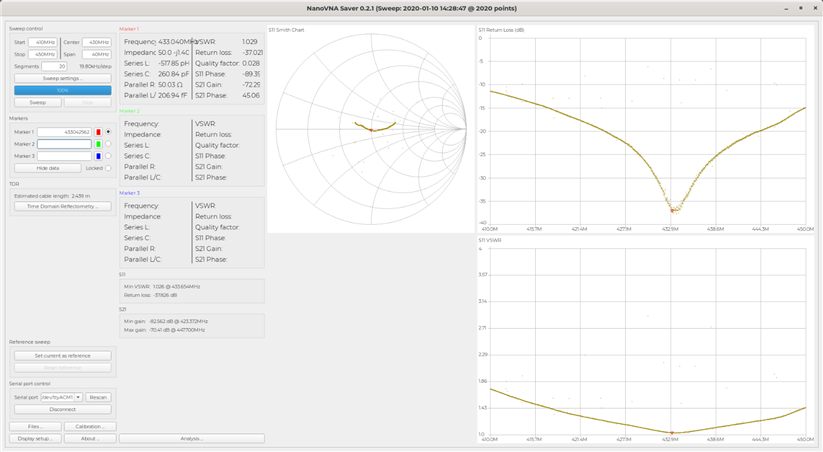The width and height of the screenshot is (823, 452).
Task: Click the blue Marker 3 color swatch
Action: [98, 156]
